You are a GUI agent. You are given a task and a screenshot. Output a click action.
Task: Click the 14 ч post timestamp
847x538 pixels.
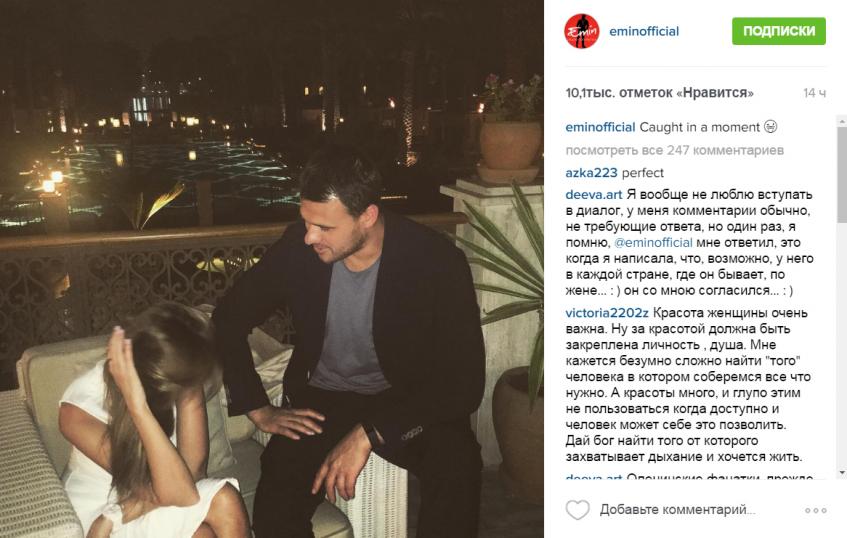(814, 93)
